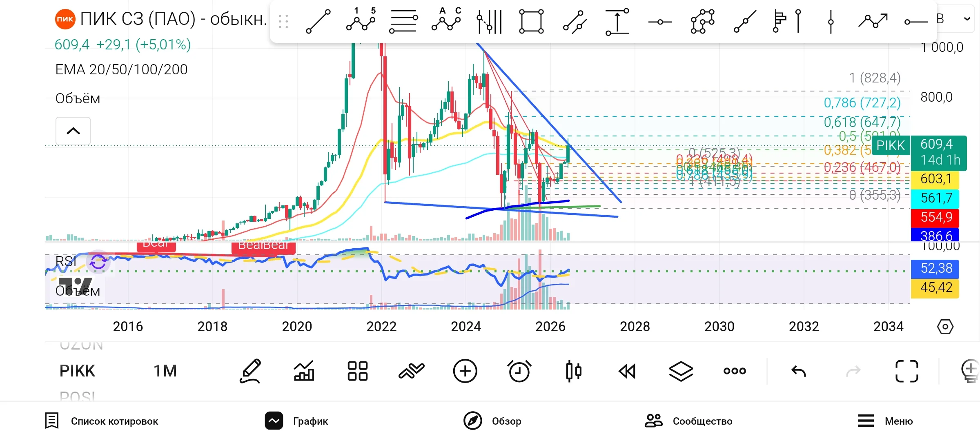Open the Меню tab
This screenshot has width=980, height=441.
(x=885, y=421)
